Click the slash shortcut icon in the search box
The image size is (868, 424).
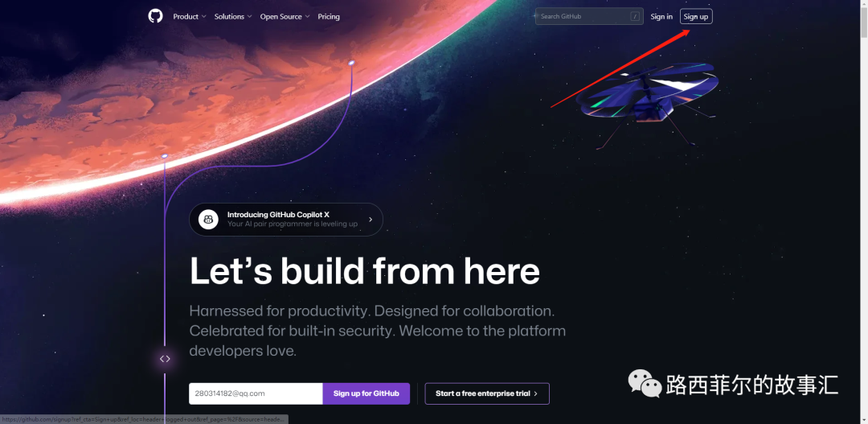click(x=635, y=17)
